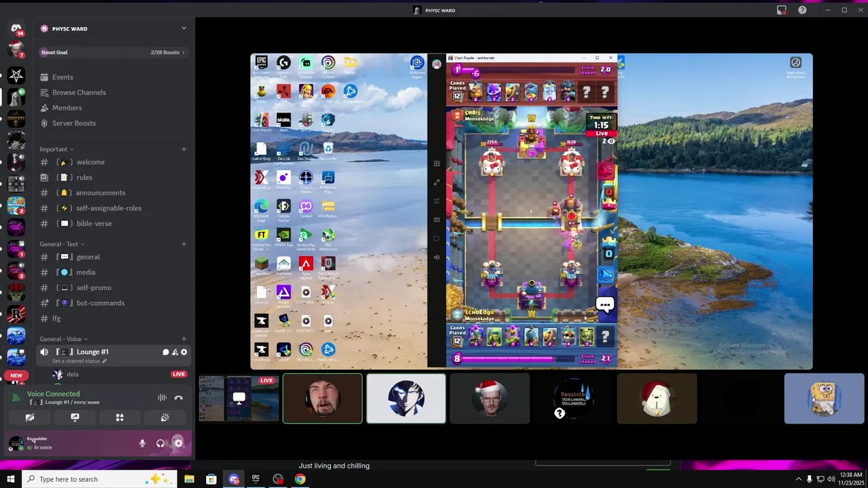Open Windows Start menu
This screenshot has width=868, height=488.
tap(10, 479)
